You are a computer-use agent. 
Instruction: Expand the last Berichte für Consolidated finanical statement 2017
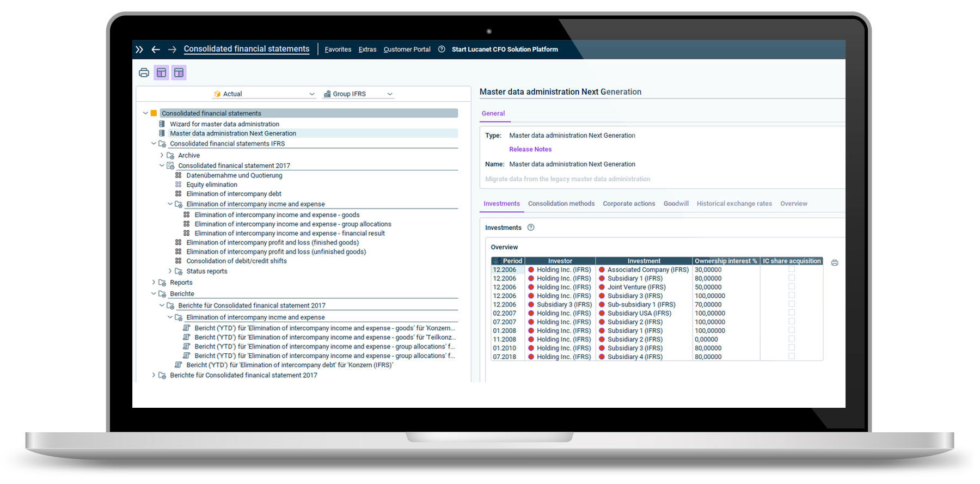(154, 375)
